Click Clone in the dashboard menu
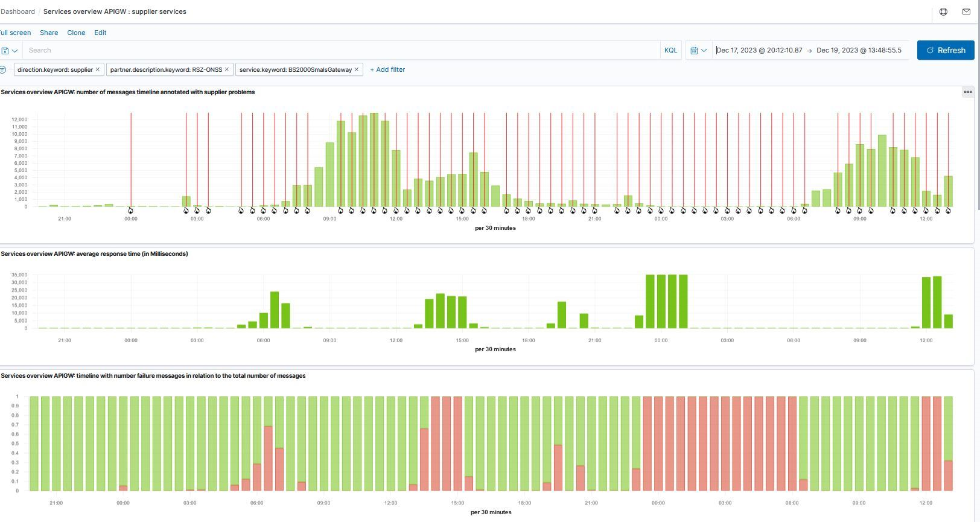 click(76, 33)
